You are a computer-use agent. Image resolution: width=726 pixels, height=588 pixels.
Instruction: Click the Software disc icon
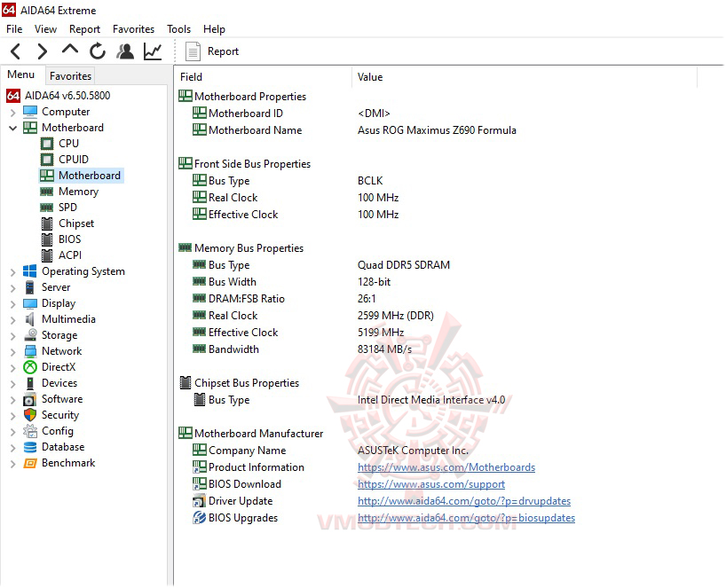[x=30, y=399]
